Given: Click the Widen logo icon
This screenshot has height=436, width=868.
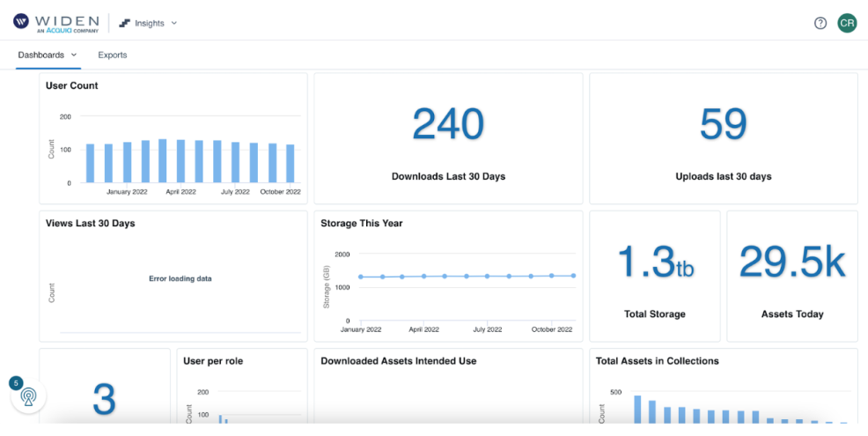Looking at the screenshot, I should pyautogui.click(x=20, y=22).
